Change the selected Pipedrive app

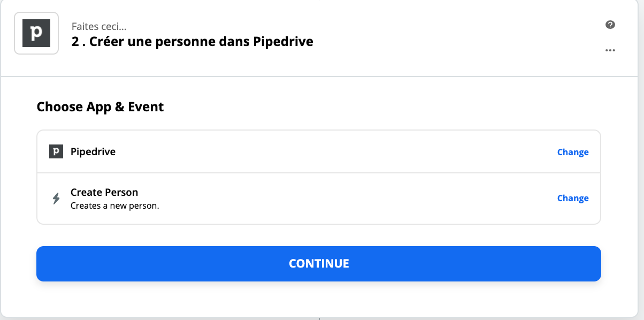[573, 152]
